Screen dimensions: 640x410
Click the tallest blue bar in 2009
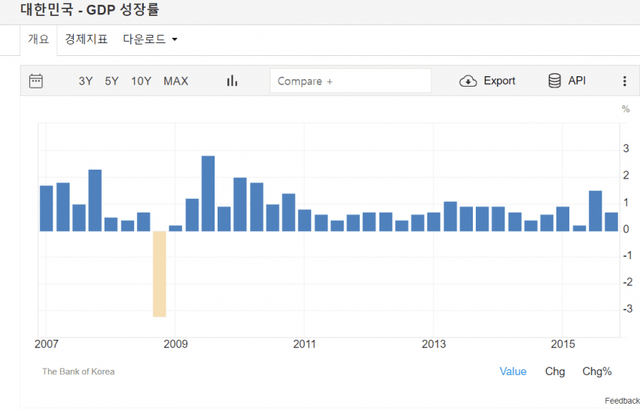[x=208, y=193]
